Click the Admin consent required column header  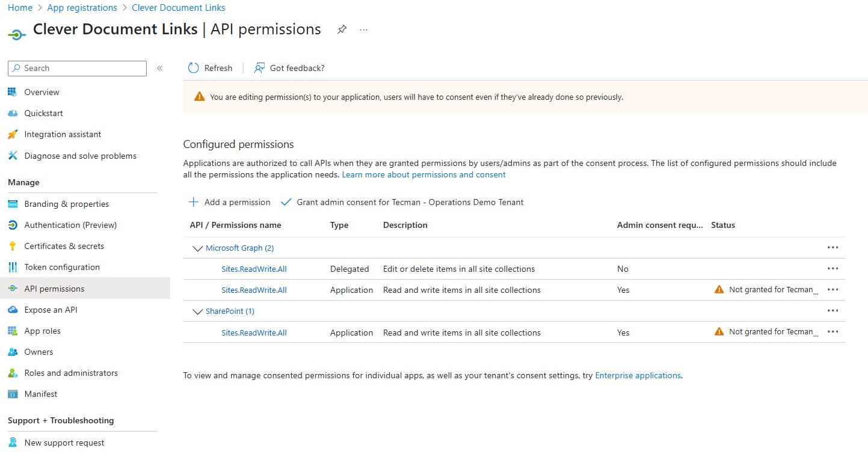click(660, 225)
